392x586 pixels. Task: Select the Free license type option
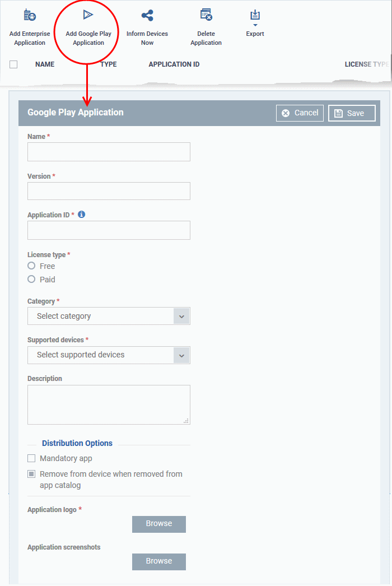coord(31,266)
